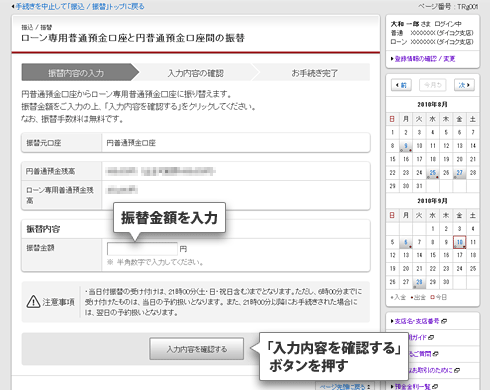Go to next month with 次 button
The width and height of the screenshot is (490, 390).
464,85
